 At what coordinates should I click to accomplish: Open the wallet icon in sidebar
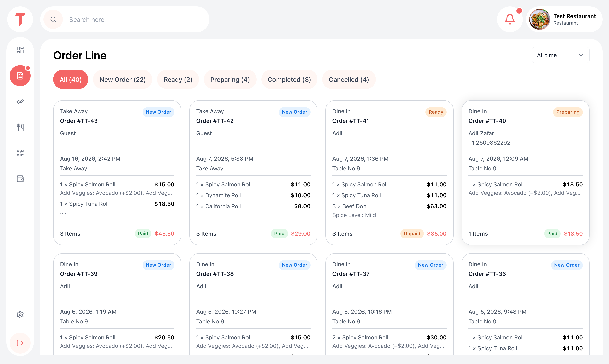click(x=20, y=179)
